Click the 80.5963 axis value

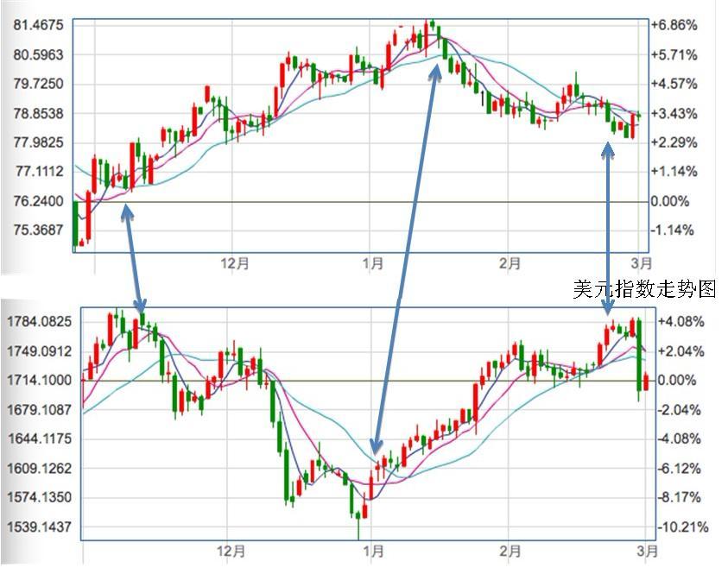(39, 54)
